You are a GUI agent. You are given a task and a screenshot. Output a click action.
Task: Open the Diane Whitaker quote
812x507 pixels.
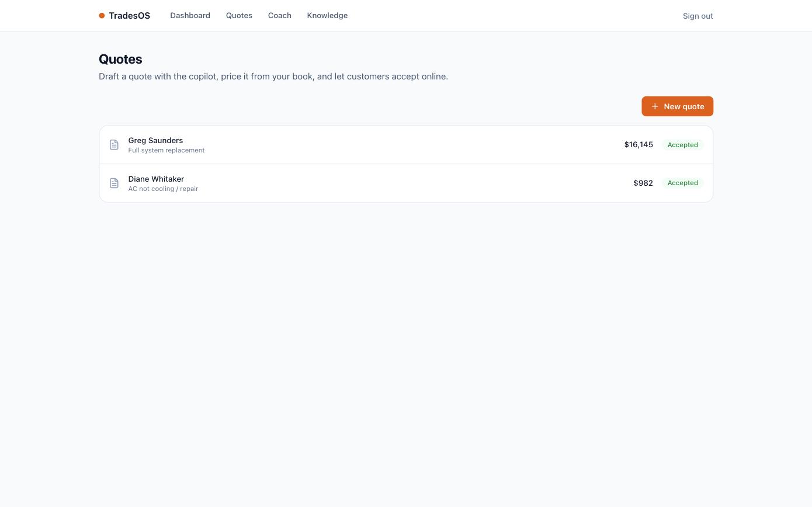pyautogui.click(x=406, y=183)
